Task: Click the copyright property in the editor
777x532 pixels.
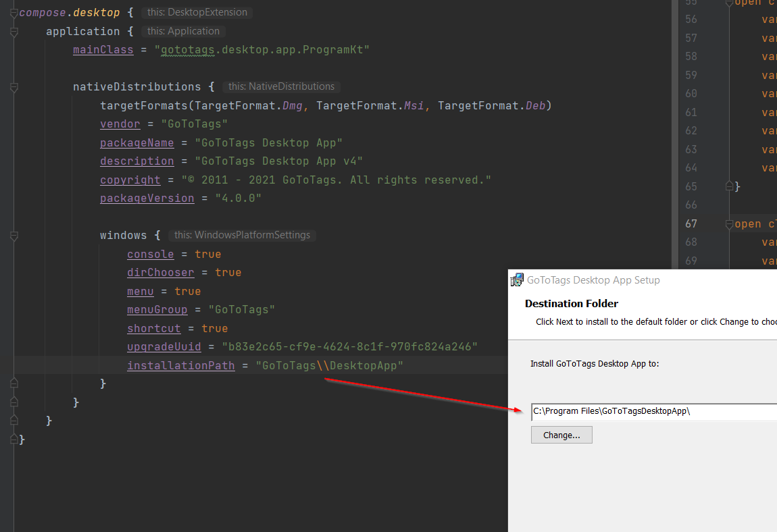Action: tap(130, 180)
